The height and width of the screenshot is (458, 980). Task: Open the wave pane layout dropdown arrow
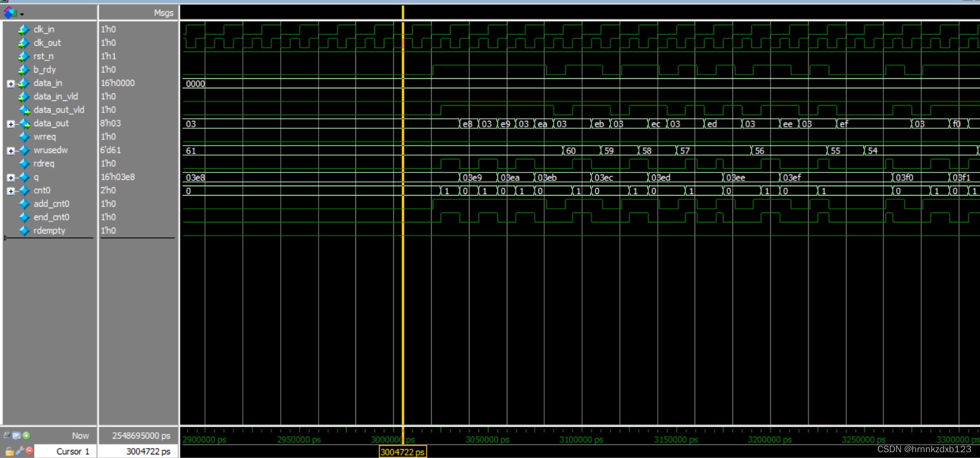coord(22,14)
